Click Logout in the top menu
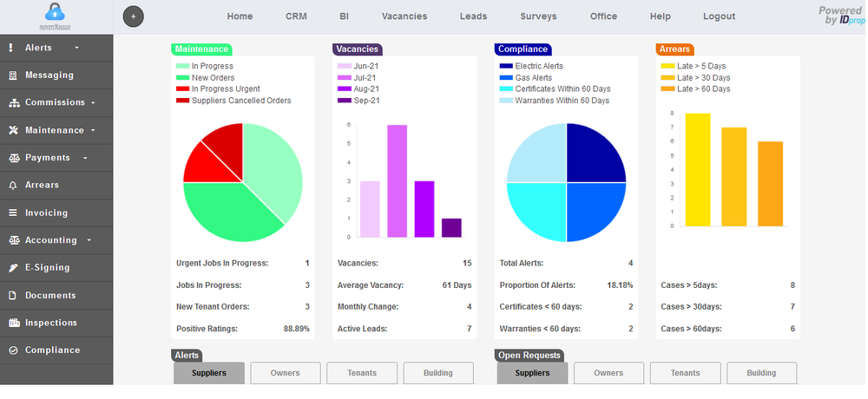 tap(719, 16)
